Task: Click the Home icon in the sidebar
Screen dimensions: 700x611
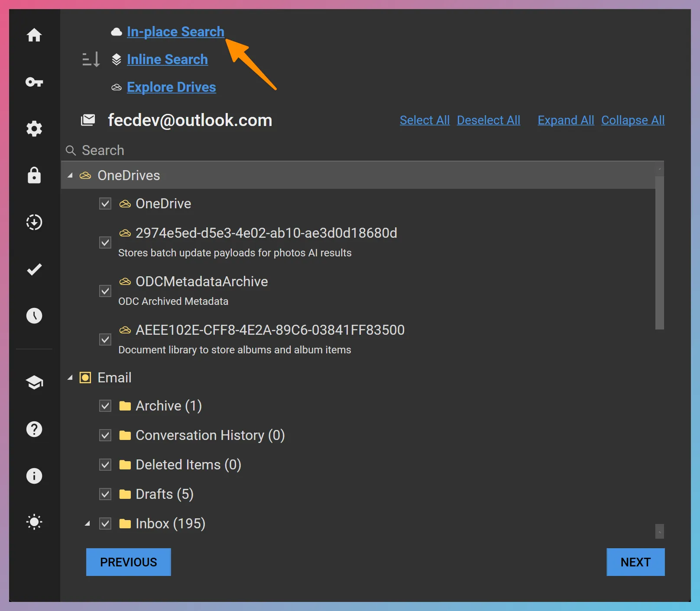Action: click(34, 36)
